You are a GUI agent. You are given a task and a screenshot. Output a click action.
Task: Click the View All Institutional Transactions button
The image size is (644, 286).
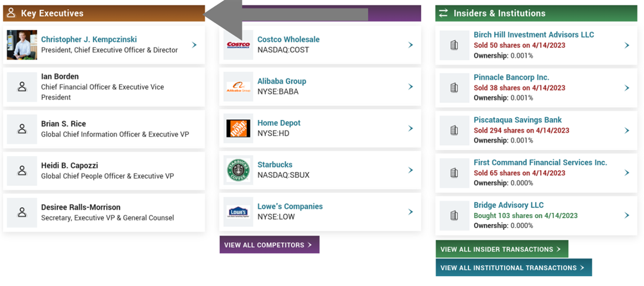point(513,268)
